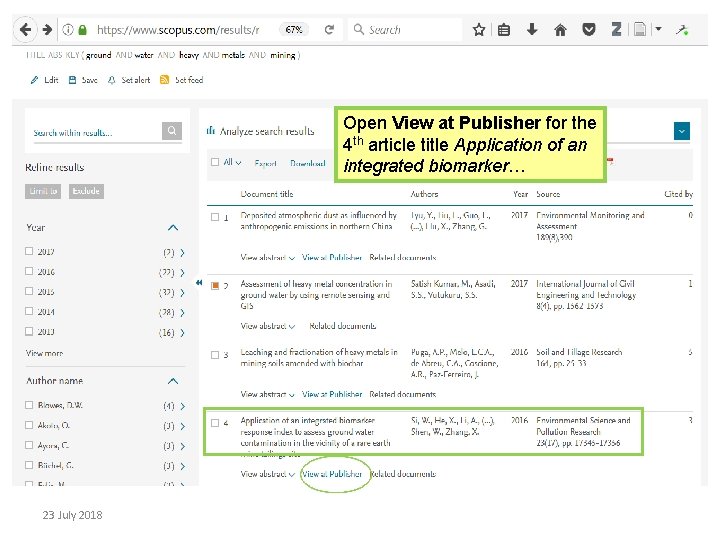This screenshot has width=720, height=540.
Task: Open title Deposited atmospheric dust article
Action: (x=318, y=221)
